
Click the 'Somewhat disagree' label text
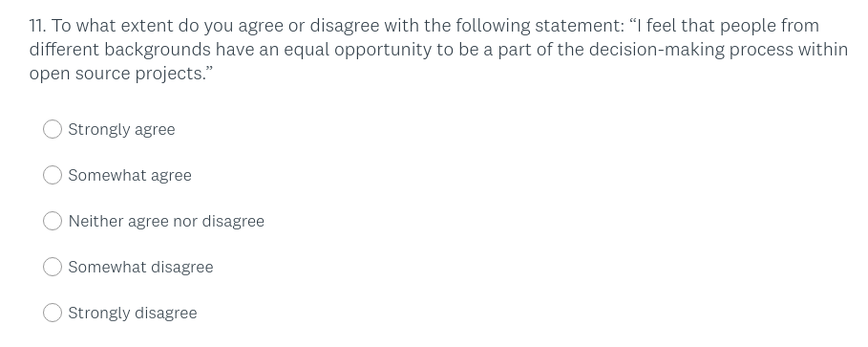tap(140, 267)
